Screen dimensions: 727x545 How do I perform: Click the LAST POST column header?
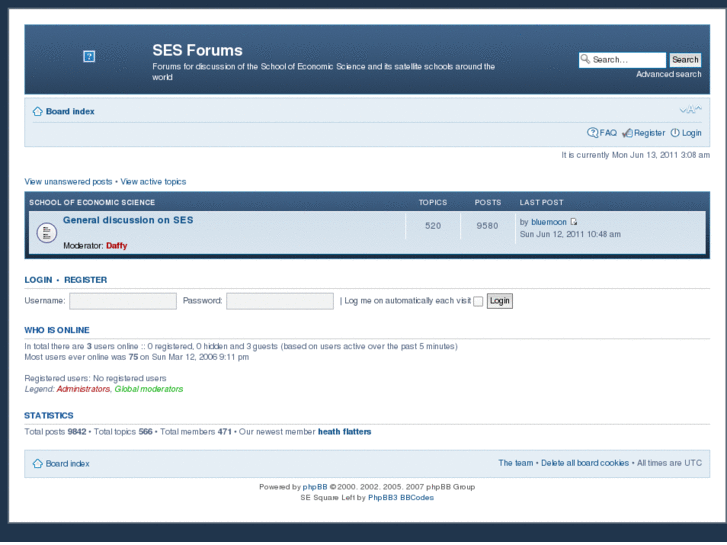(x=542, y=203)
